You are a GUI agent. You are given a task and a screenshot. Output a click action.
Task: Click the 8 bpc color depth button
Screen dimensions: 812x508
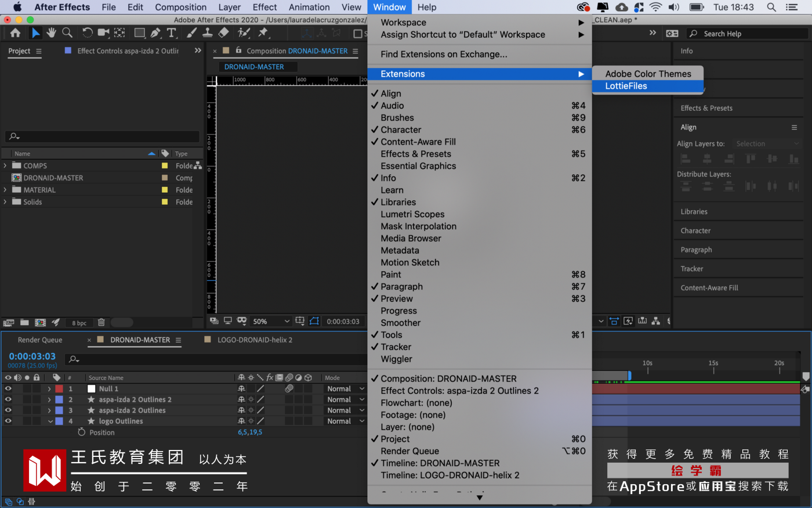click(x=79, y=323)
